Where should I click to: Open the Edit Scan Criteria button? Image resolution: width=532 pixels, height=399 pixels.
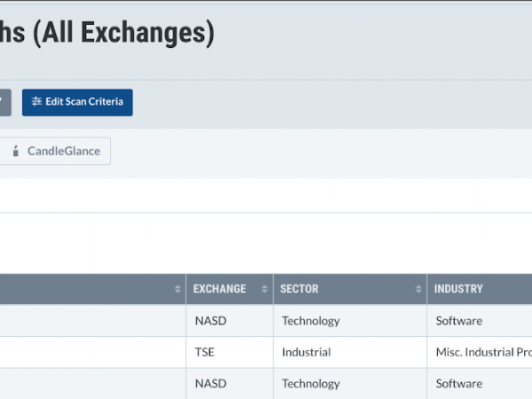77,103
